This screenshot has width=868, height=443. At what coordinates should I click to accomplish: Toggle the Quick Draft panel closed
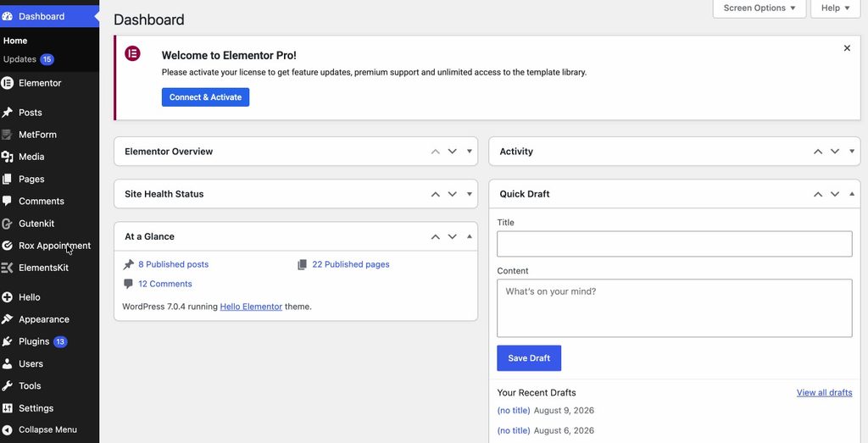(852, 194)
